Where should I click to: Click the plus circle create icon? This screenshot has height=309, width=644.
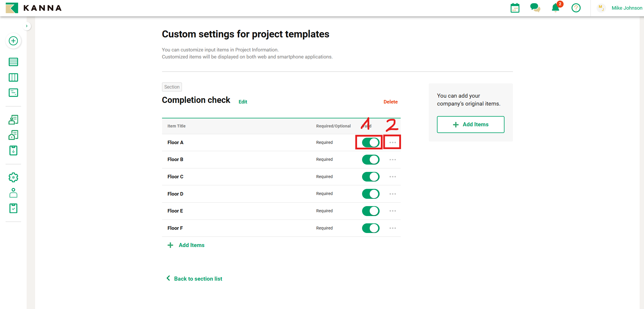(x=13, y=41)
